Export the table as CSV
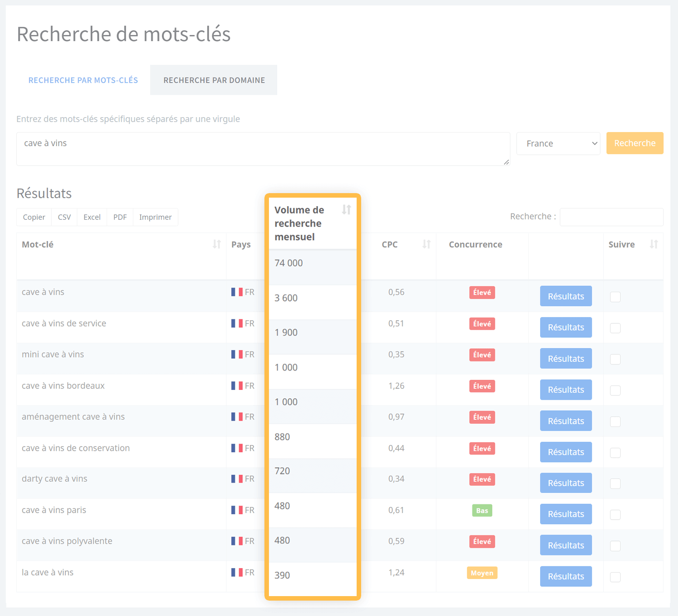 64,217
